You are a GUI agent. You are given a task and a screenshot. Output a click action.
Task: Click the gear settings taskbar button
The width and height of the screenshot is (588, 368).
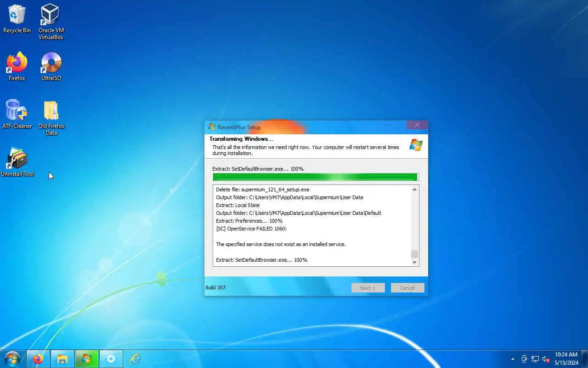[x=111, y=359]
